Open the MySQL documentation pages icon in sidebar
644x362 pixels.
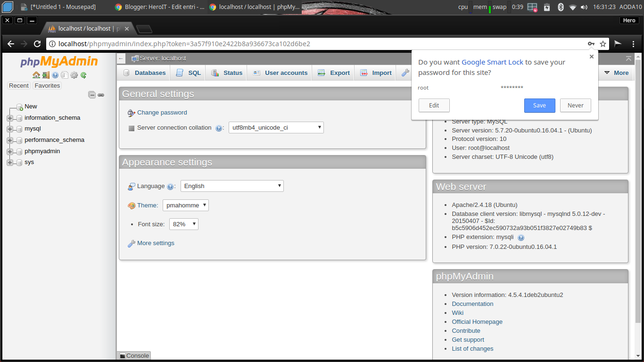(x=65, y=75)
